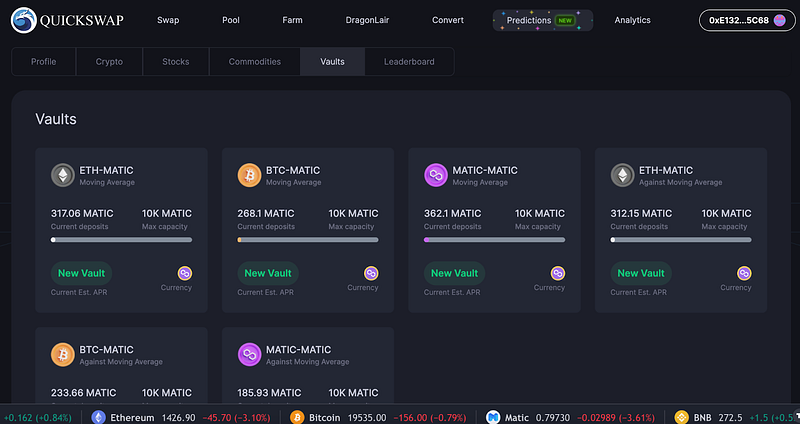Click the currency icon in the 317.06 MATIC vault card

point(185,273)
